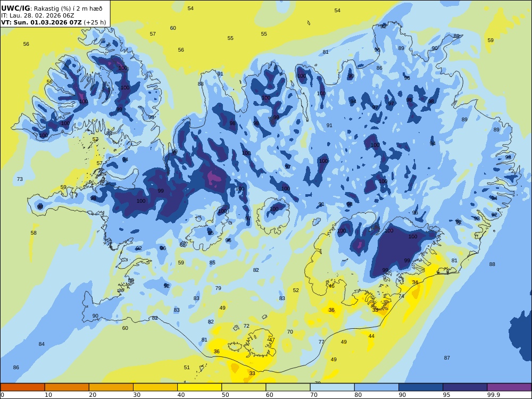Click the "99.9" legend scale label
The height and width of the screenshot is (399, 532).
coord(493,395)
